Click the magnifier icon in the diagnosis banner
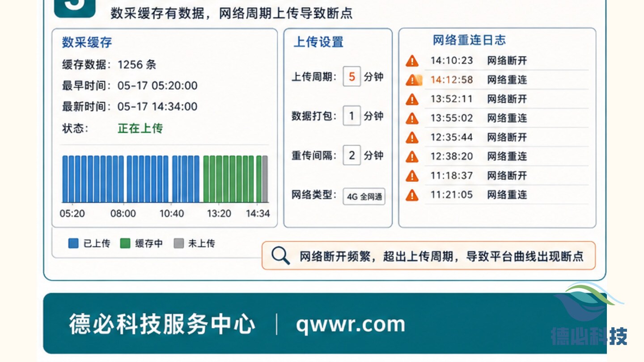 [x=281, y=256]
